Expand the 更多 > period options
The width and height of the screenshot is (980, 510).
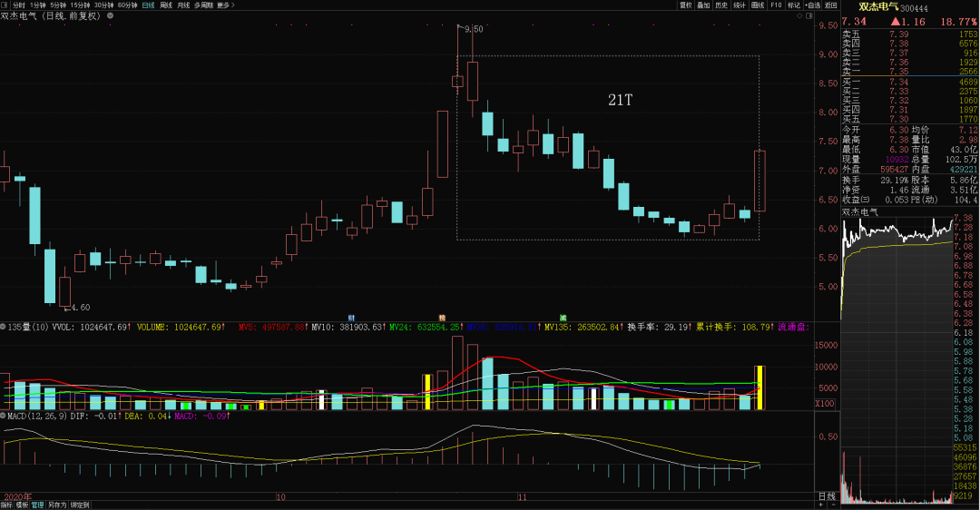(226, 5)
